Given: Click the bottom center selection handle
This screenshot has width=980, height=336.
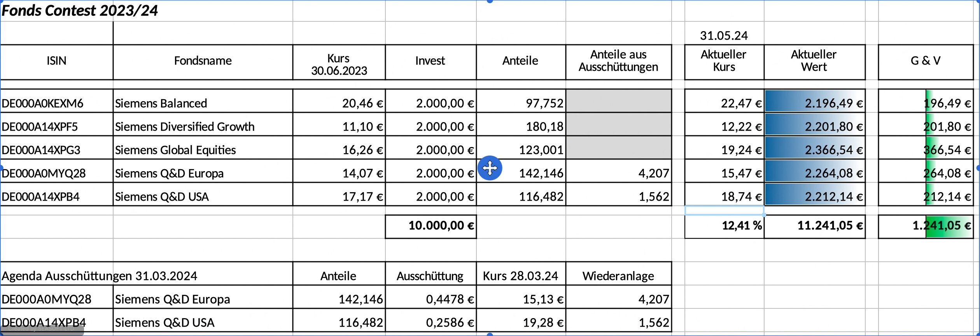Looking at the screenshot, I should pyautogui.click(x=490, y=334).
